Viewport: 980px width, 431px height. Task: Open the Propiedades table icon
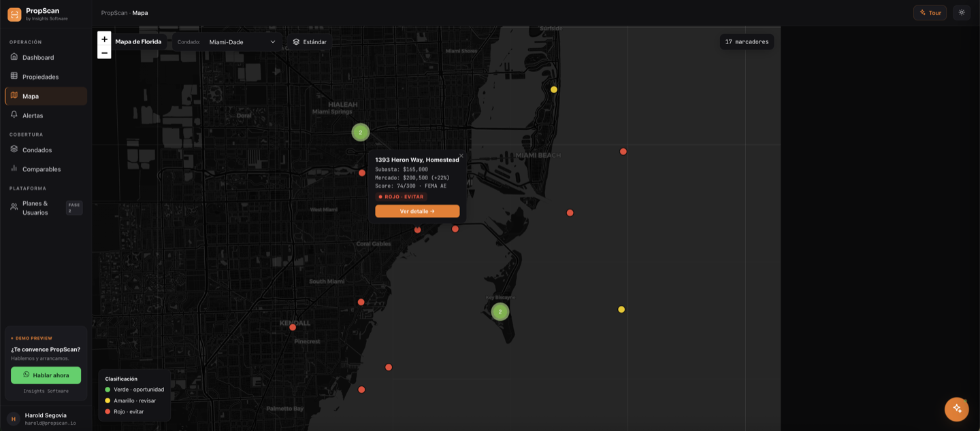[14, 76]
